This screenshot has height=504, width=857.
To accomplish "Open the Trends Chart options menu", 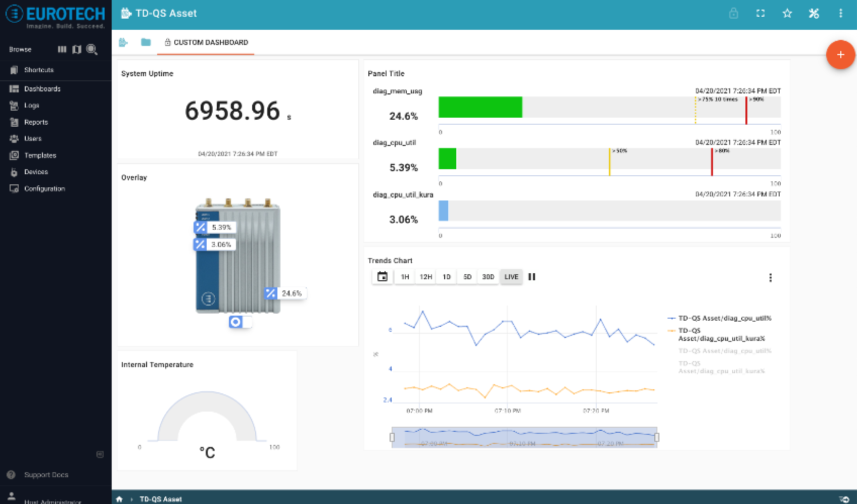I will [x=771, y=277].
